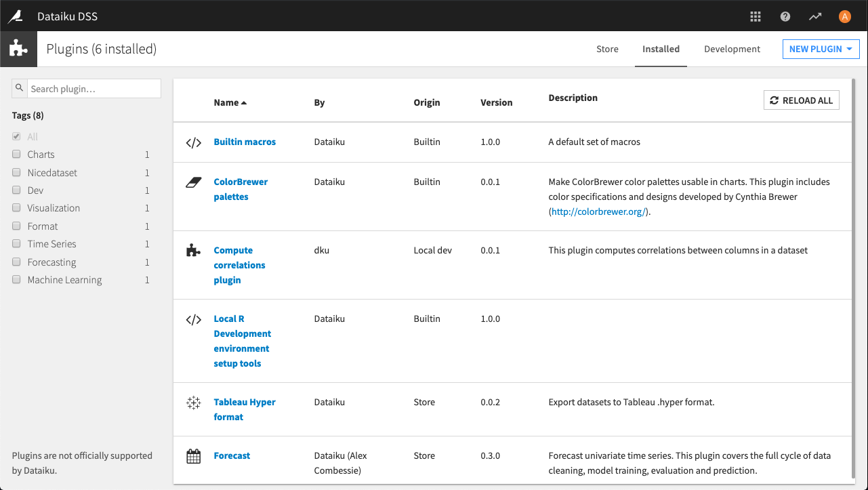
Task: Click the 'dku' author cell
Action: click(321, 250)
